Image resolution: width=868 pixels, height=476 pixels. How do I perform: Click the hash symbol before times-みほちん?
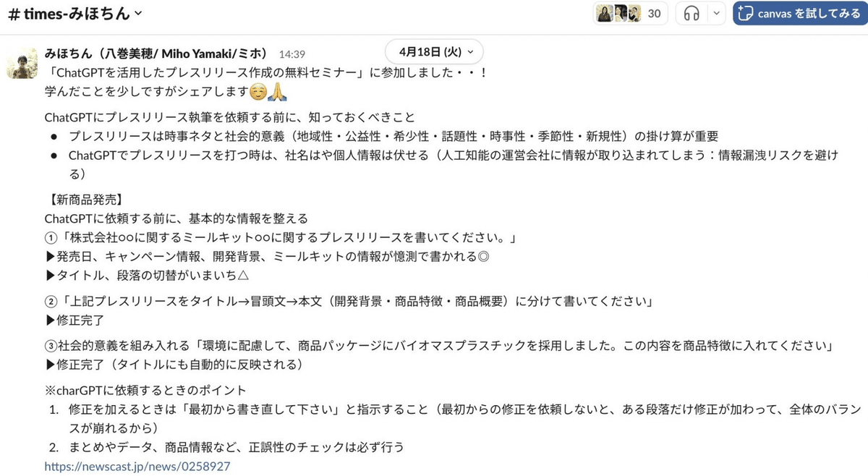[x=12, y=14]
